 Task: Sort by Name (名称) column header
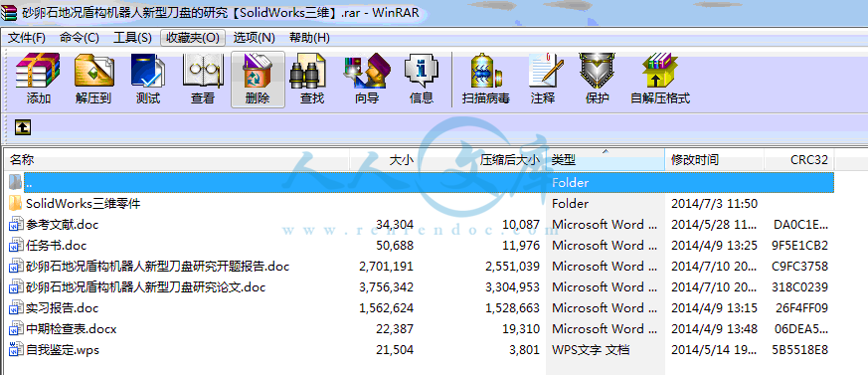coord(177,160)
